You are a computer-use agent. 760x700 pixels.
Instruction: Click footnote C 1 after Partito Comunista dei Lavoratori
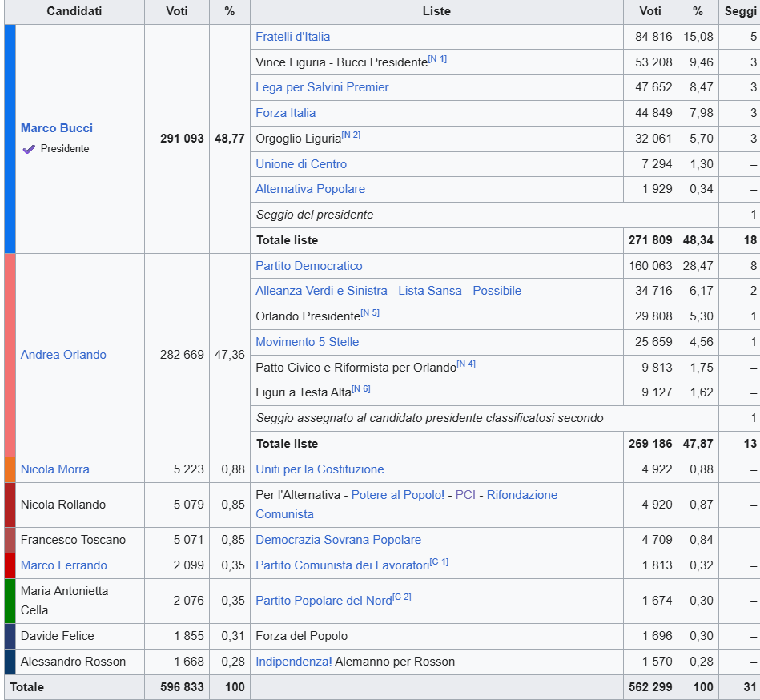[439, 562]
